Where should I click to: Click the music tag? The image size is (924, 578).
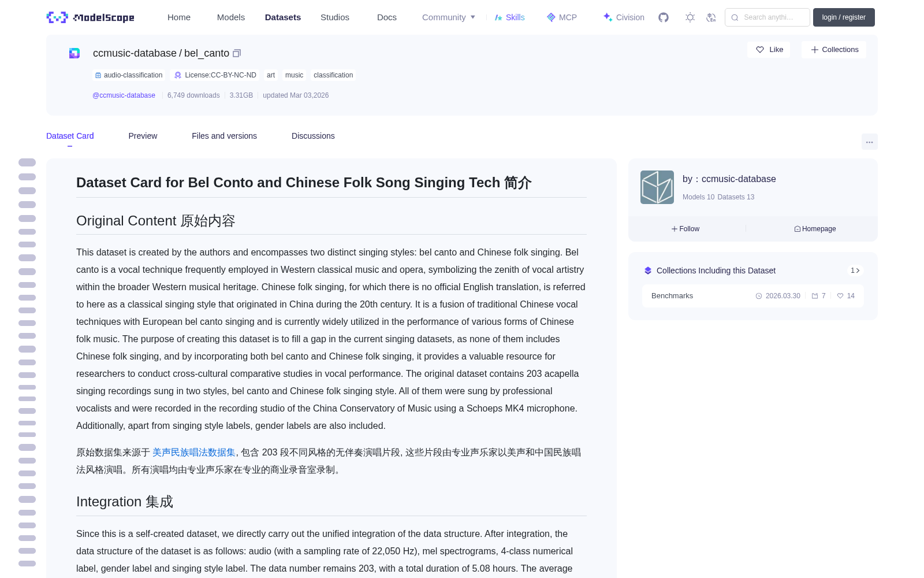pos(294,75)
